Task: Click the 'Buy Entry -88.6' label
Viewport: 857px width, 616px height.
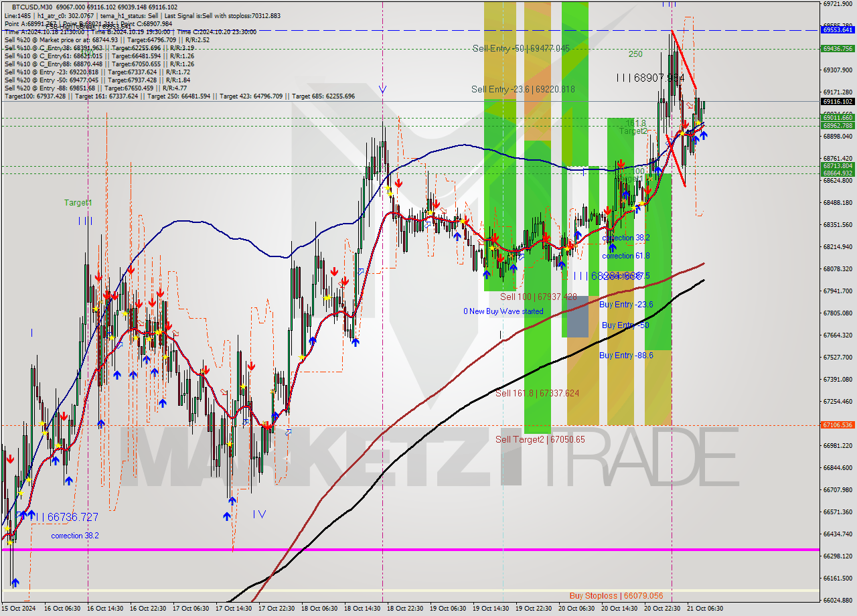Action: [626, 356]
